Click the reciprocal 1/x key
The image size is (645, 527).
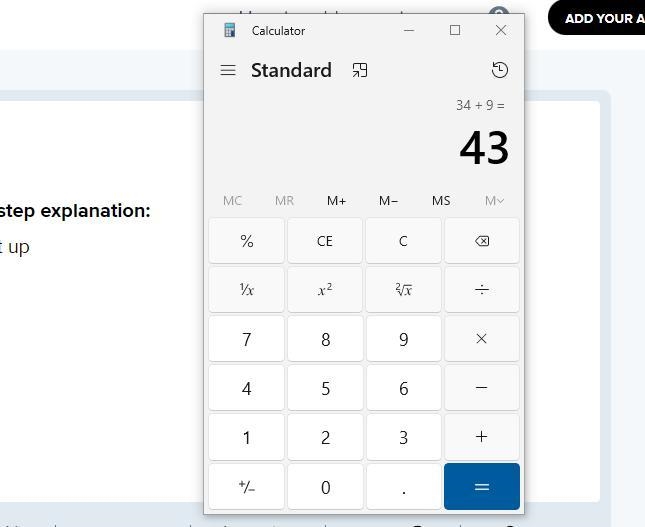(x=246, y=290)
